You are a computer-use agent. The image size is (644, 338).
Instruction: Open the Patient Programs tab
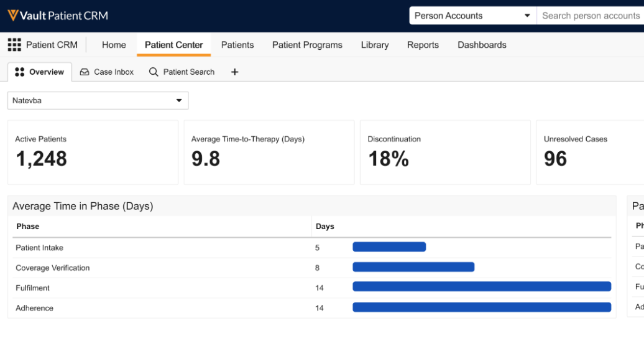tap(307, 45)
